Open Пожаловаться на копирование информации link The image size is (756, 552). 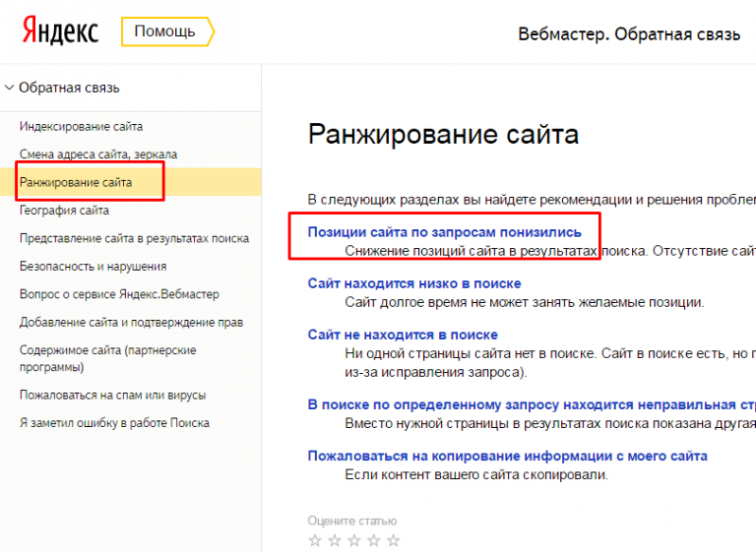(x=507, y=456)
